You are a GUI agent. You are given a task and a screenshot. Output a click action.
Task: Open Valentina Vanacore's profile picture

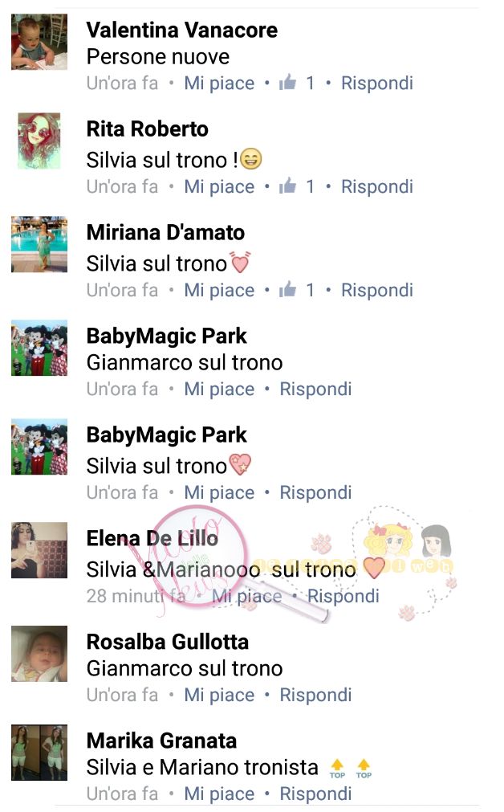click(x=39, y=42)
